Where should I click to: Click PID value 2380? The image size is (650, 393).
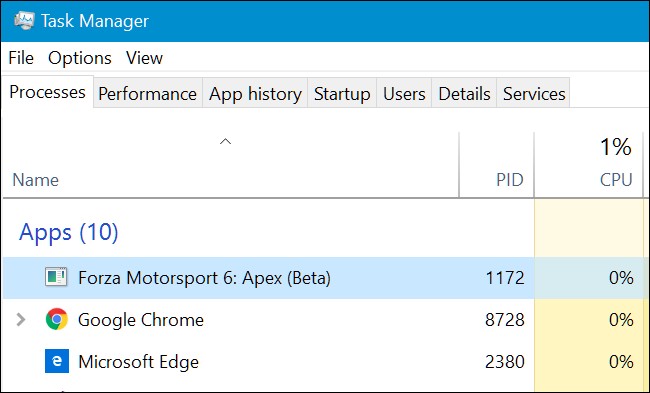click(x=505, y=361)
